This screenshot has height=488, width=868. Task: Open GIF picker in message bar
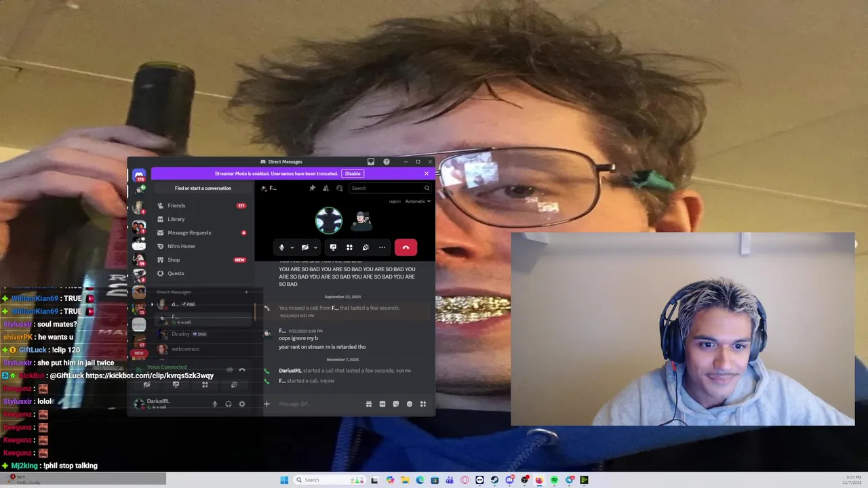tap(382, 404)
